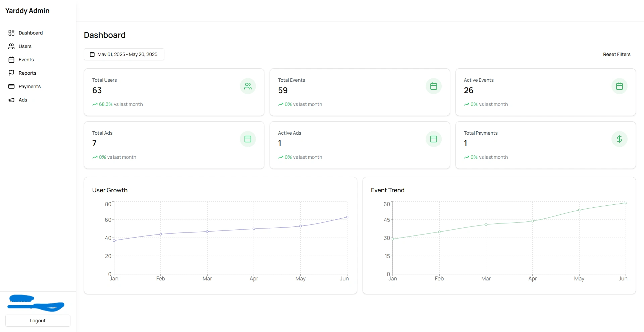Viewport: 644px width, 332px height.
Task: Click the Mar data point in Event Trend chart
Action: (x=486, y=225)
